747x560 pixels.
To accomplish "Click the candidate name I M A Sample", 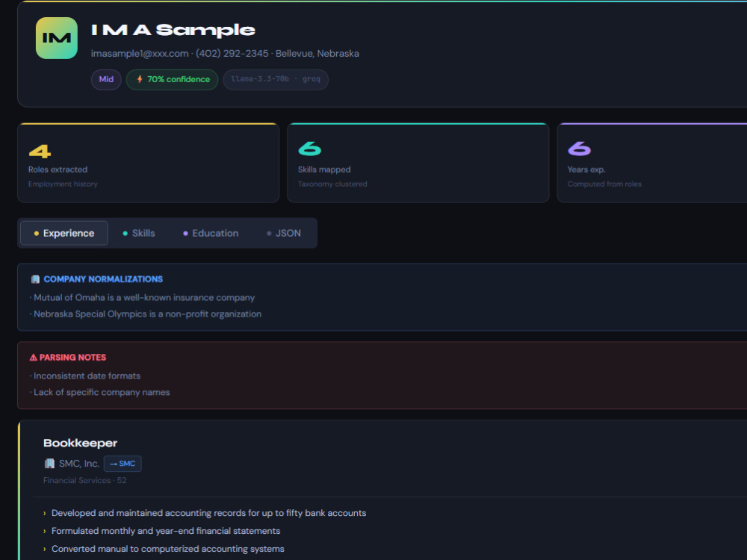I will 173,30.
